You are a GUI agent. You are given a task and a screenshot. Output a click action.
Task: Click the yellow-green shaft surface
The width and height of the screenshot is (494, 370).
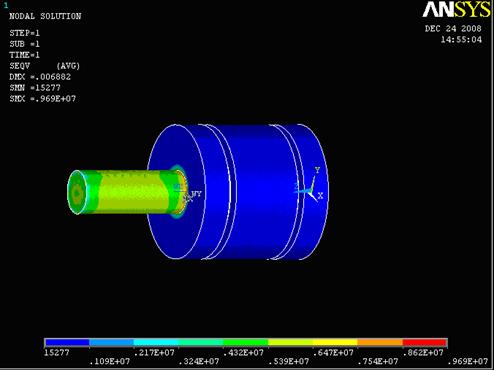pos(133,192)
